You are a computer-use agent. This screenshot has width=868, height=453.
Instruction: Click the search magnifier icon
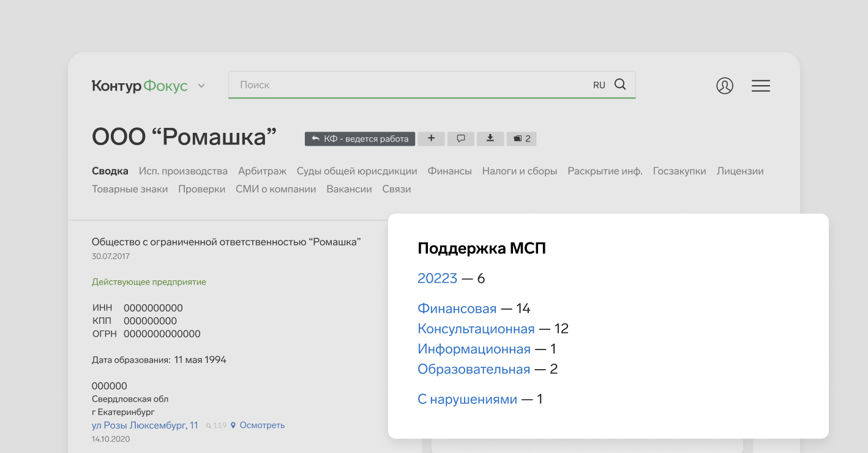click(x=620, y=85)
